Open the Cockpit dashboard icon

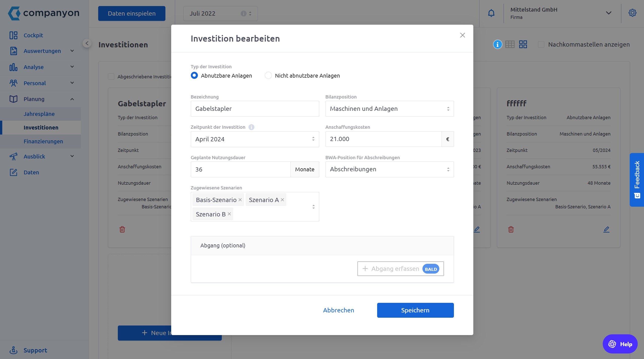tap(13, 35)
